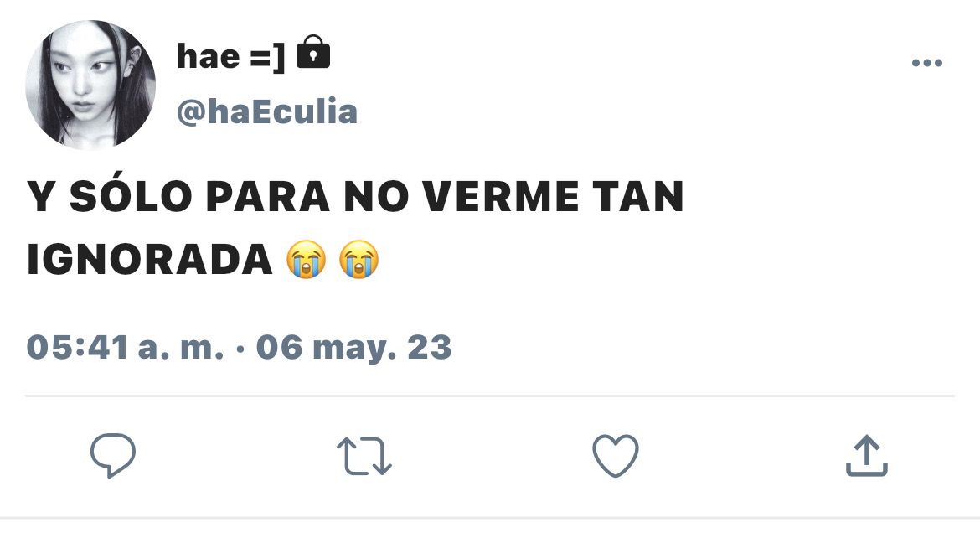Click the word VERME in the tweet
The width and height of the screenshot is (980, 533).
501,196
